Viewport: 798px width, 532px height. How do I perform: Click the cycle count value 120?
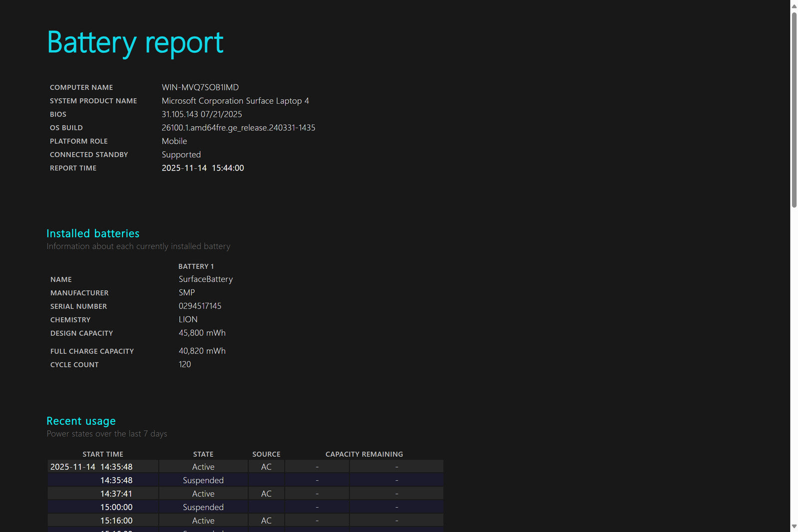pyautogui.click(x=185, y=364)
